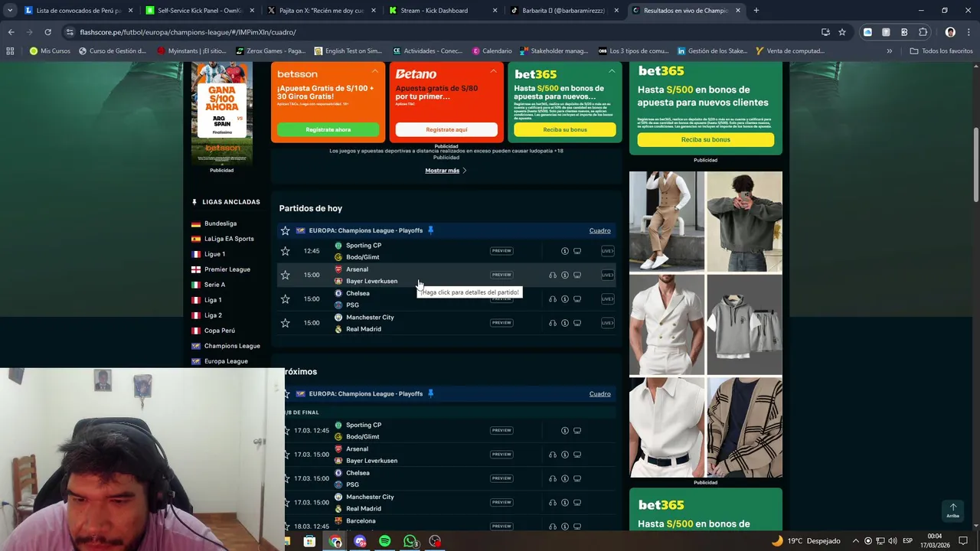Click the iCloud extension icon in Chrome toolbar
Image resolution: width=980 pixels, height=551 pixels.
tap(867, 32)
